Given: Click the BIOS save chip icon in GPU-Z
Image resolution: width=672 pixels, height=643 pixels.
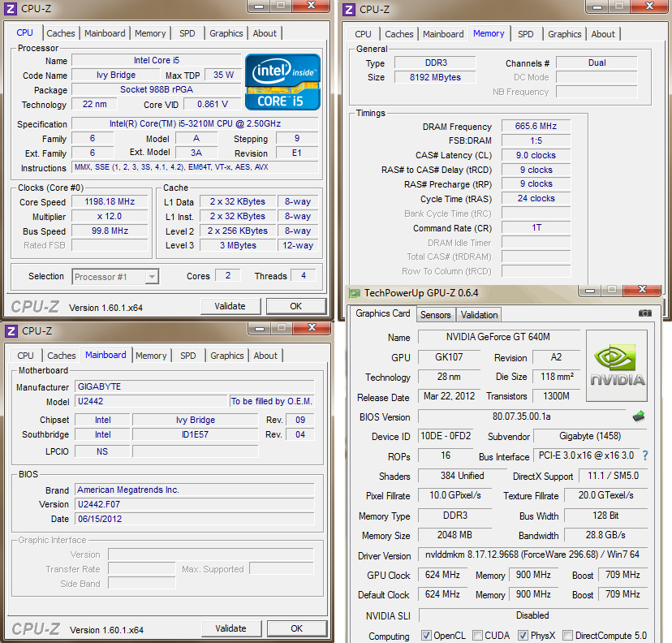Looking at the screenshot, I should [x=639, y=416].
